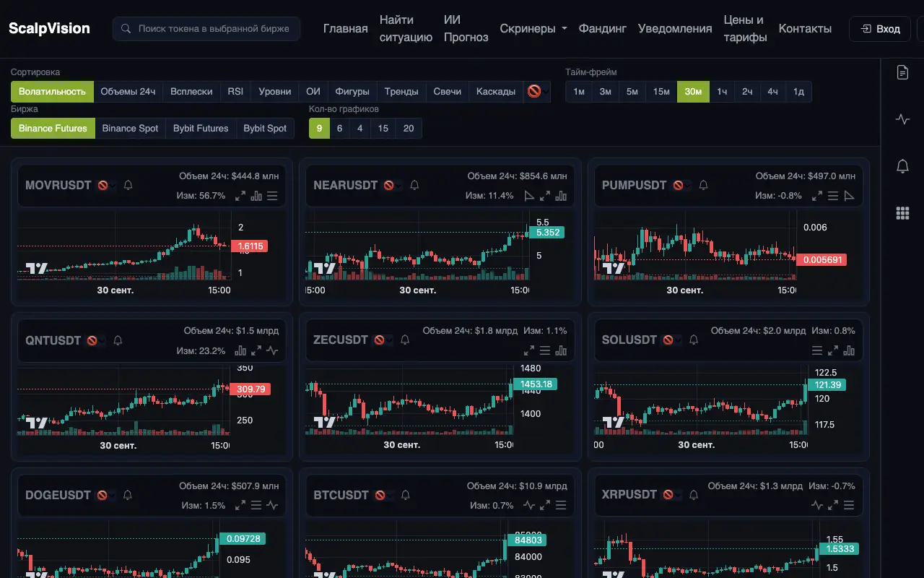
Task: Sort charts by Объемы 24ч
Action: [128, 92]
